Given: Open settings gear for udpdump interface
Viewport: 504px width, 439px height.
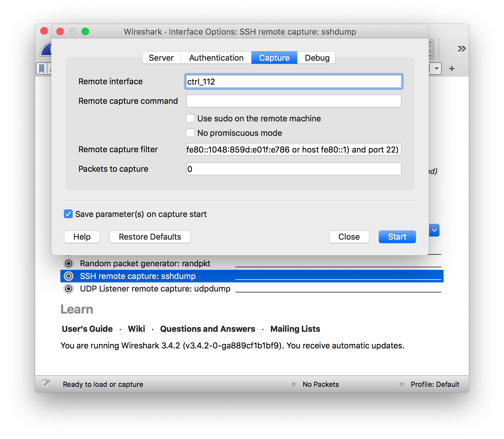Looking at the screenshot, I should 69,289.
